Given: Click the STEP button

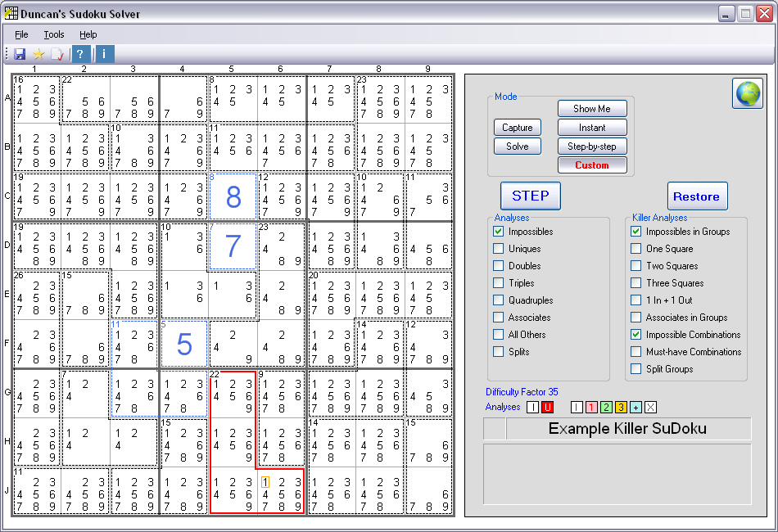Looking at the screenshot, I should tap(531, 196).
